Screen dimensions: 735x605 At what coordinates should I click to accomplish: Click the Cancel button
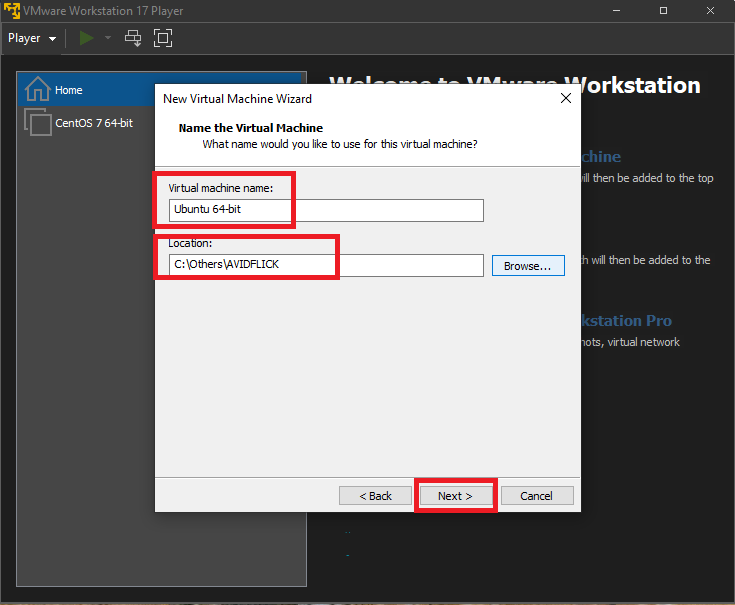pos(536,496)
